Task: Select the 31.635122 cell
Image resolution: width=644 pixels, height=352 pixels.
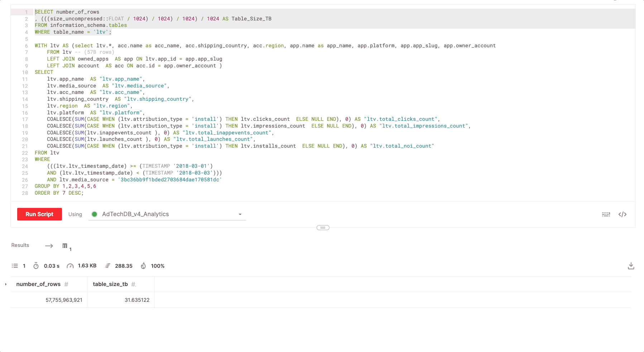Action: coord(121,300)
